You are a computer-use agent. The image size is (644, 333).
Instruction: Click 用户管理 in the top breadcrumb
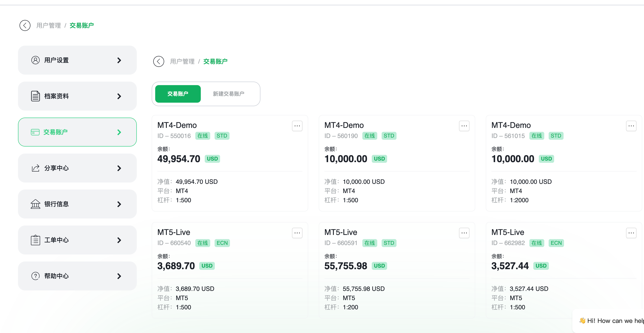pyautogui.click(x=48, y=25)
